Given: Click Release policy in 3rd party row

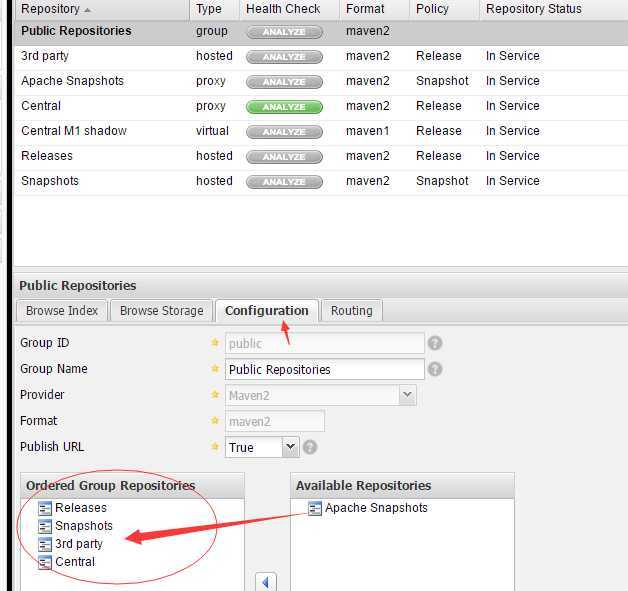Looking at the screenshot, I should (439, 56).
